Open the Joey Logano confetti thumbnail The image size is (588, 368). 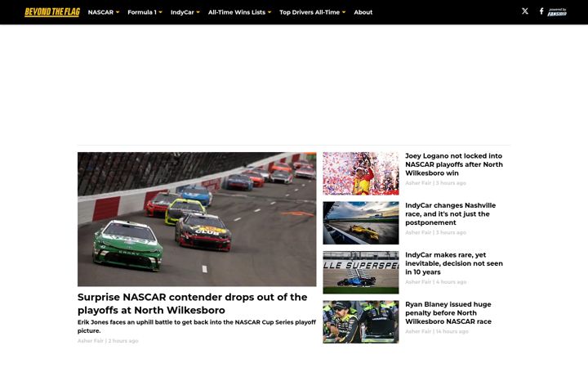click(361, 173)
